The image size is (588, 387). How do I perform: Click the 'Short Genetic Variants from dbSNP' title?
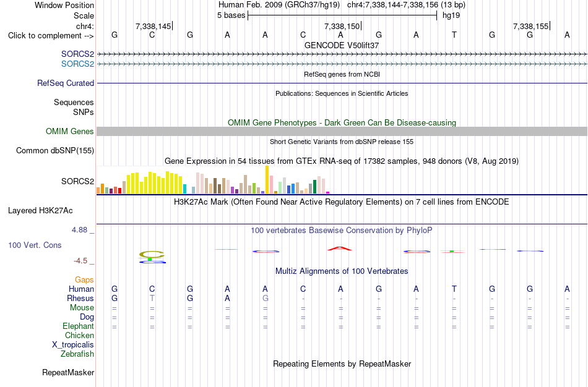tap(342, 142)
